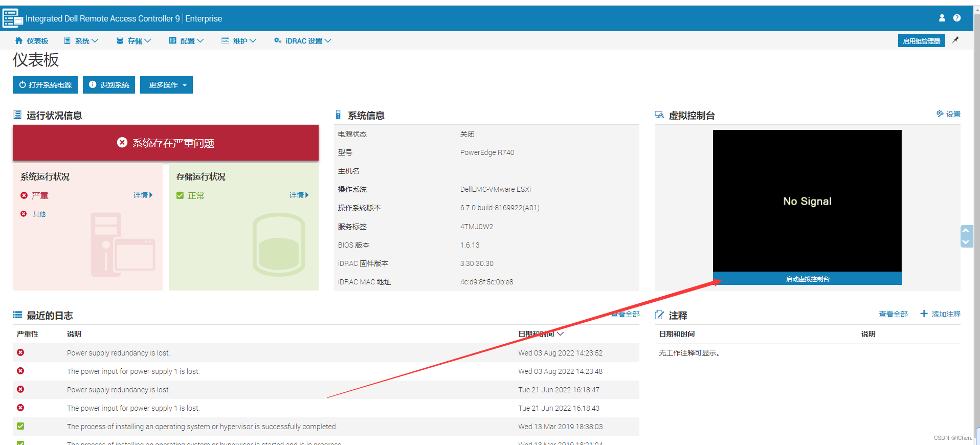
Task: Click the service tag 4TMJ0W2 value
Action: pos(477,227)
